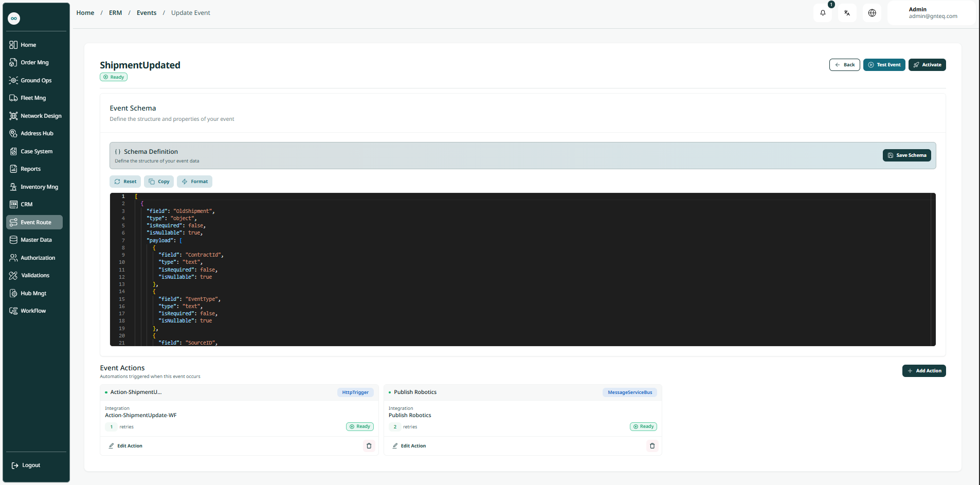Click the Hub Mngt sidebar icon
The width and height of the screenshot is (980, 485).
pos(13,293)
